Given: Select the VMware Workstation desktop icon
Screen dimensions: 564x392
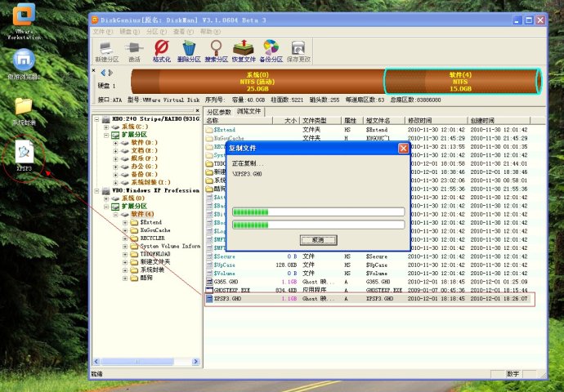Looking at the screenshot, I should point(24,21).
